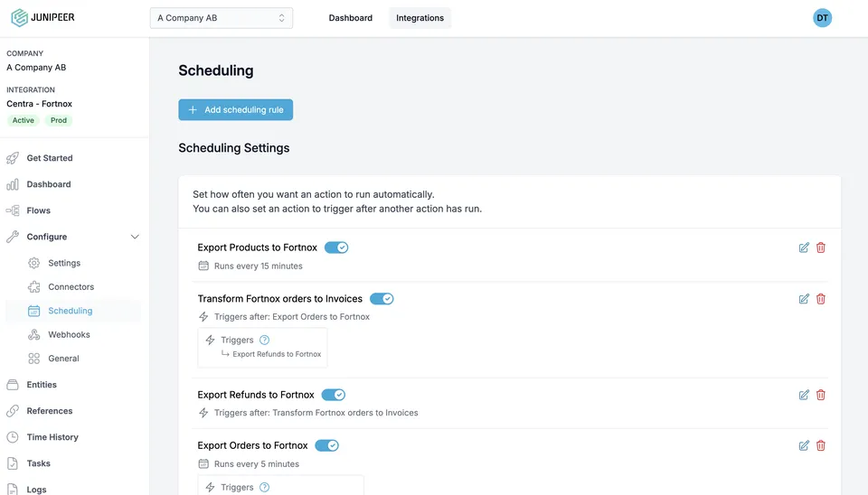Open Flows in sidebar
Image resolution: width=868 pixels, height=495 pixels.
pyautogui.click(x=39, y=210)
